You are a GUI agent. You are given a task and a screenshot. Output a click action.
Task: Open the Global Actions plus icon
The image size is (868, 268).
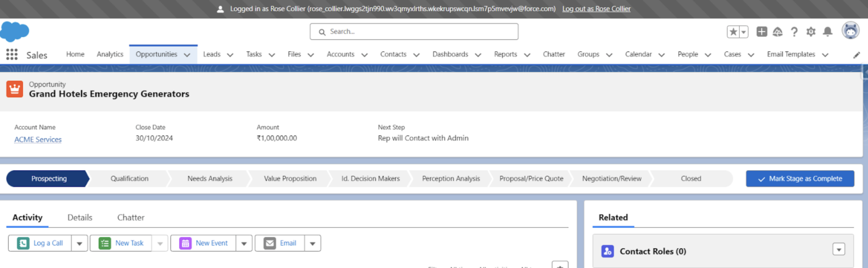tap(762, 32)
